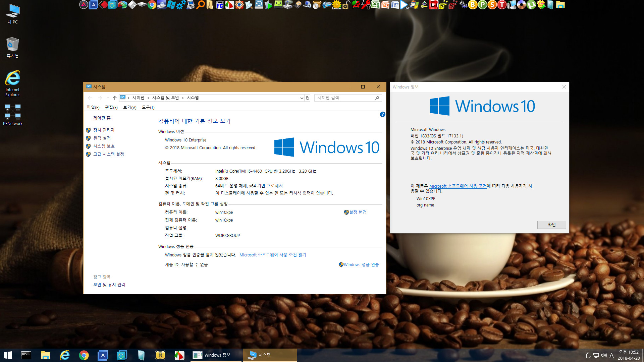Image resolution: width=644 pixels, height=362 pixels.
Task: Click the orange S circle icon in dock
Action: [x=492, y=5]
